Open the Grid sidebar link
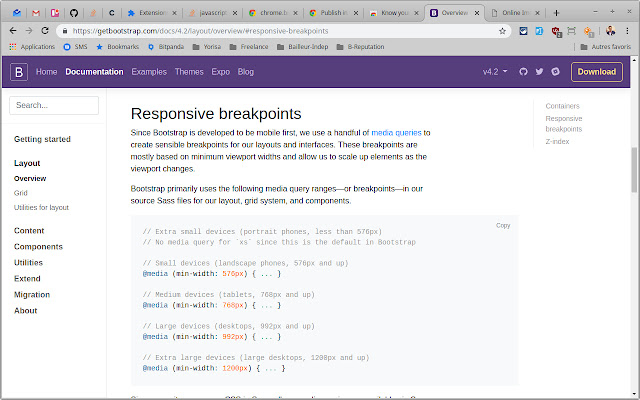This screenshot has width=640, height=400. tap(20, 193)
